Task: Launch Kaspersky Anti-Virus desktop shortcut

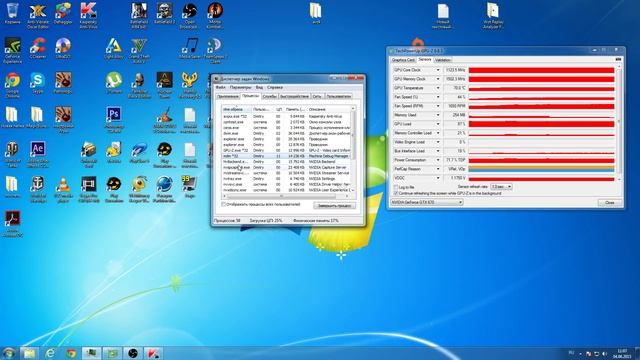Action: point(88,15)
